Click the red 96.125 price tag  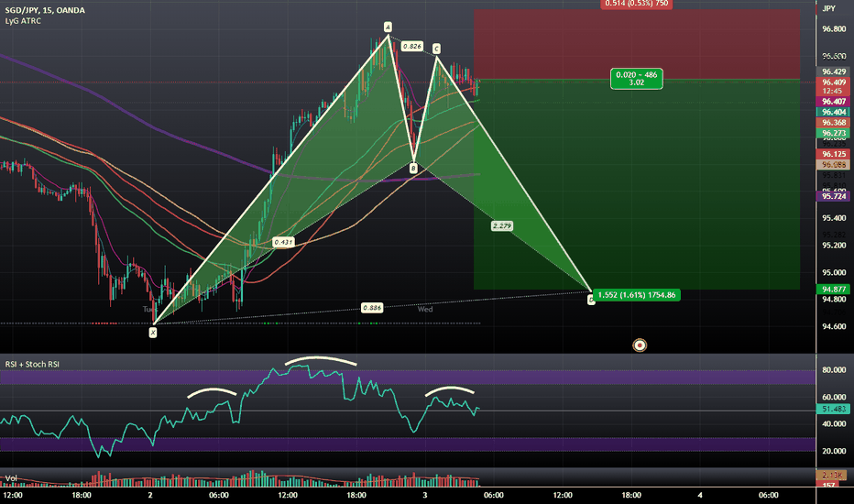click(834, 154)
